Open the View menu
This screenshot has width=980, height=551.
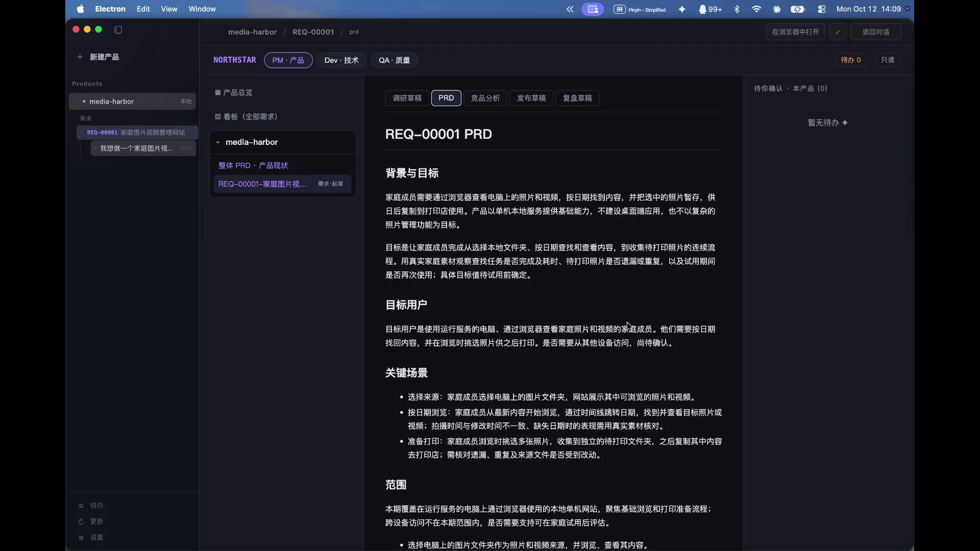click(x=169, y=9)
